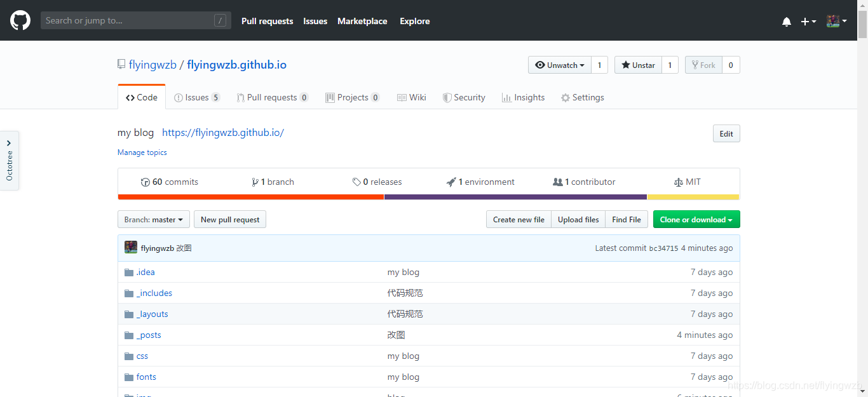Click the repository book icon beside flyingwzb

click(121, 64)
